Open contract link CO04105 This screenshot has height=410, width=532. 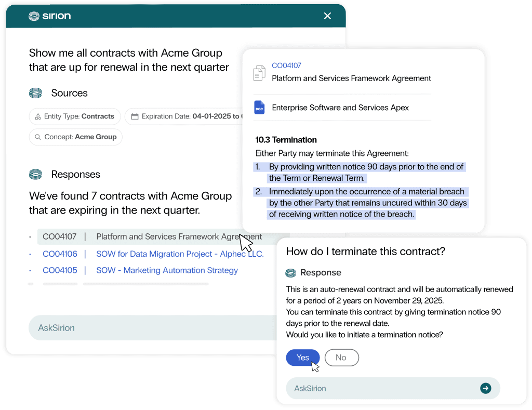tap(60, 270)
